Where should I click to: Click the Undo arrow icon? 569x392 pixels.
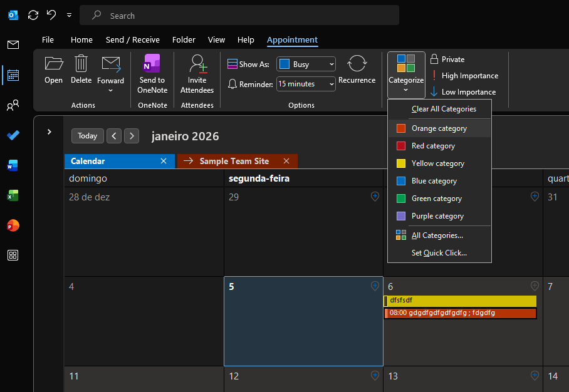coord(51,15)
